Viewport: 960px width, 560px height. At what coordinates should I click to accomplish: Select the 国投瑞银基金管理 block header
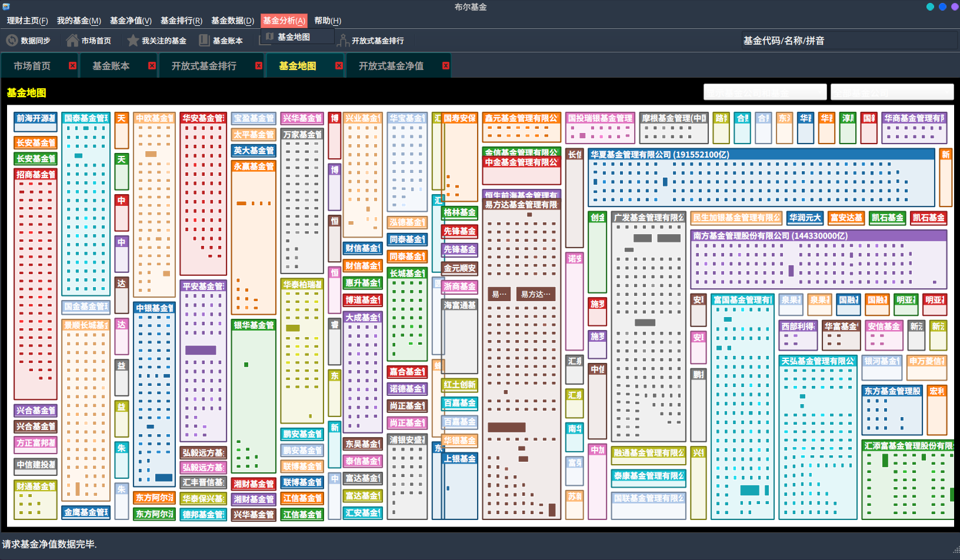pos(600,118)
